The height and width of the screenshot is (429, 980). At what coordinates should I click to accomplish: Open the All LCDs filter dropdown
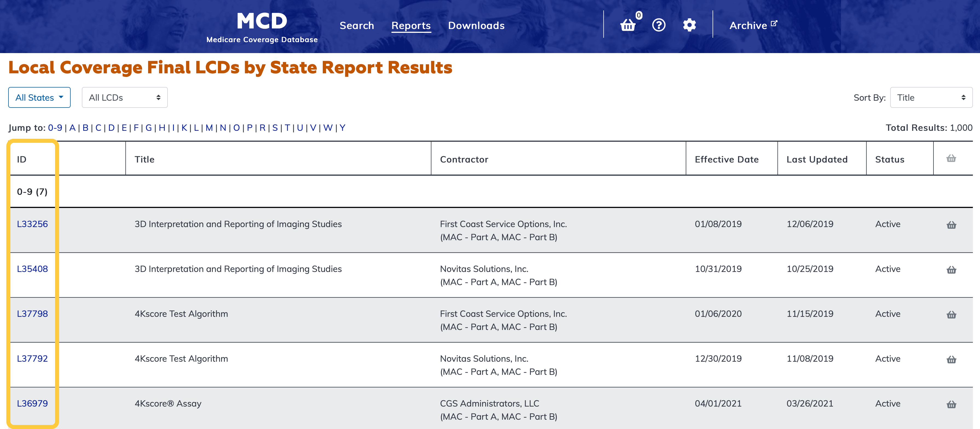pos(124,98)
